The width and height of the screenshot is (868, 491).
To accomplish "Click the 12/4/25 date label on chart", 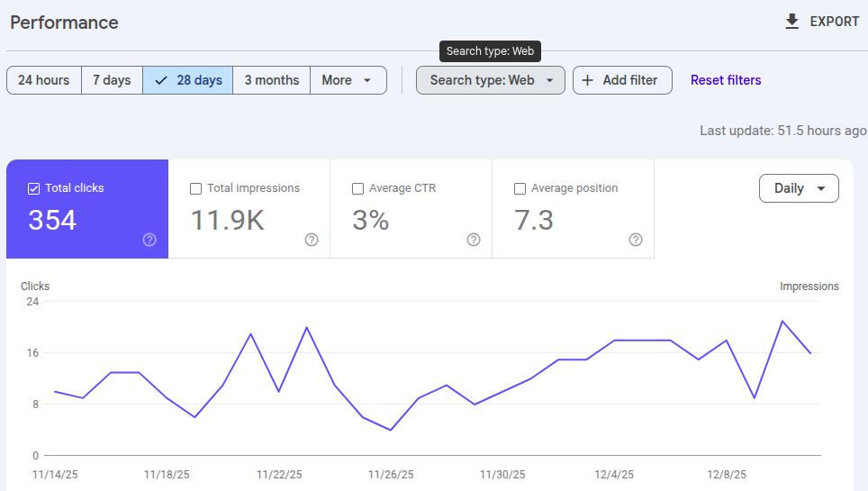I will click(x=614, y=475).
